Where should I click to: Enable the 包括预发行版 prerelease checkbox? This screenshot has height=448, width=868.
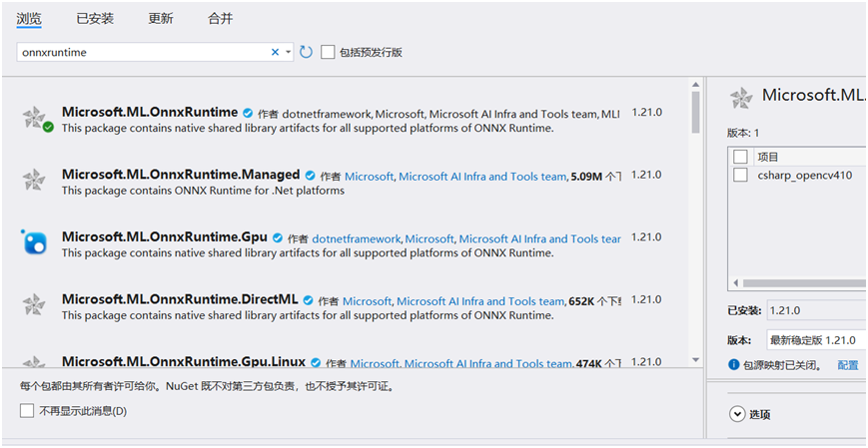coord(328,52)
